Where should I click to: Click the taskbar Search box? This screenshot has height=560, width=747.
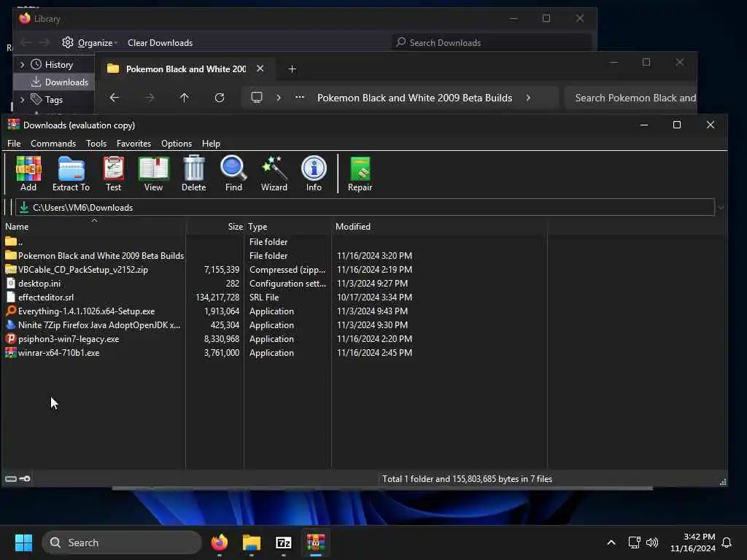click(122, 542)
